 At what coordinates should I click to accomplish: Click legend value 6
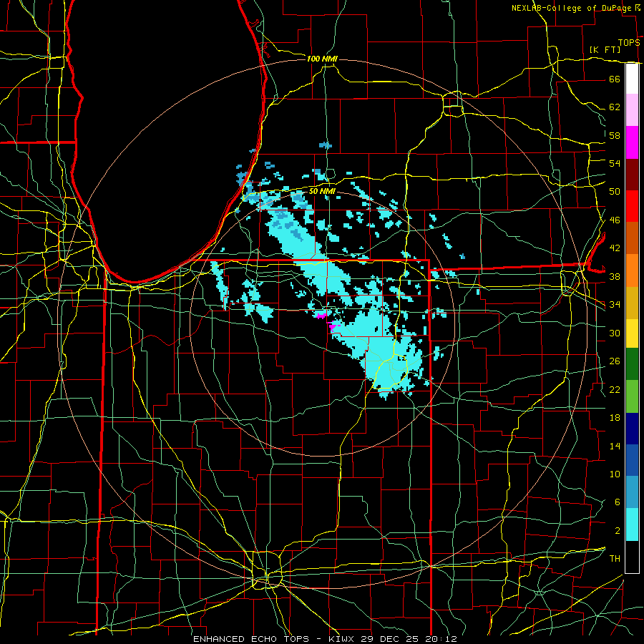(617, 502)
